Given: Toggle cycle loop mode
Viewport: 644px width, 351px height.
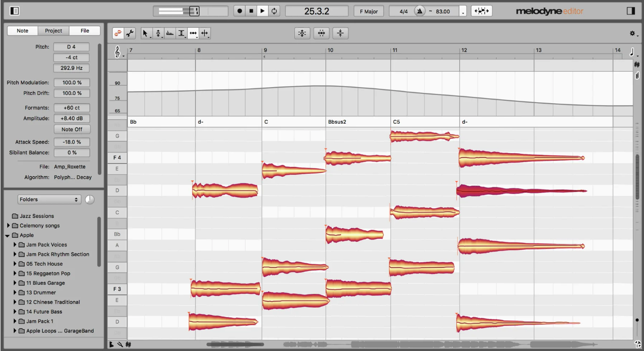Looking at the screenshot, I should (275, 11).
